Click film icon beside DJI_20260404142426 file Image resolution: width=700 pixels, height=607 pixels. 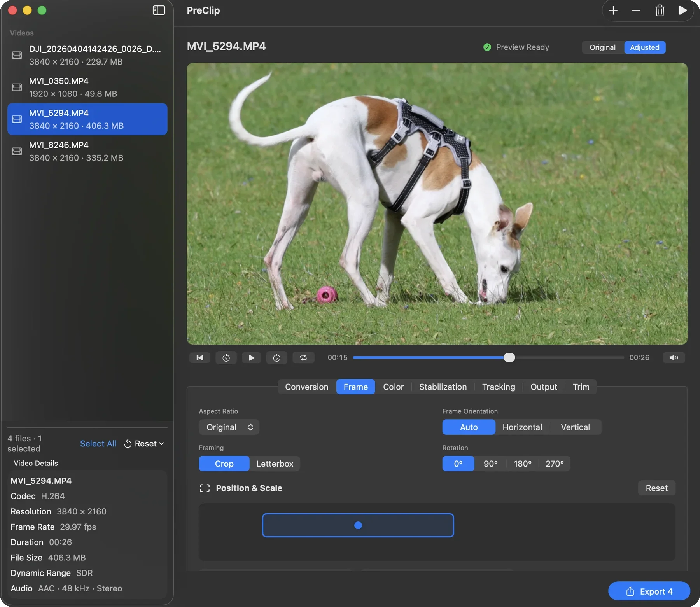(x=17, y=55)
